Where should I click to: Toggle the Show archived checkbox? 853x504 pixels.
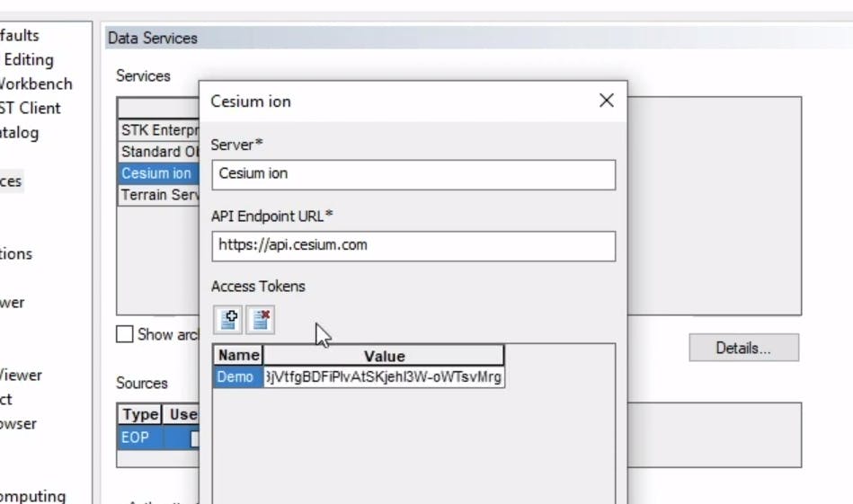click(125, 334)
